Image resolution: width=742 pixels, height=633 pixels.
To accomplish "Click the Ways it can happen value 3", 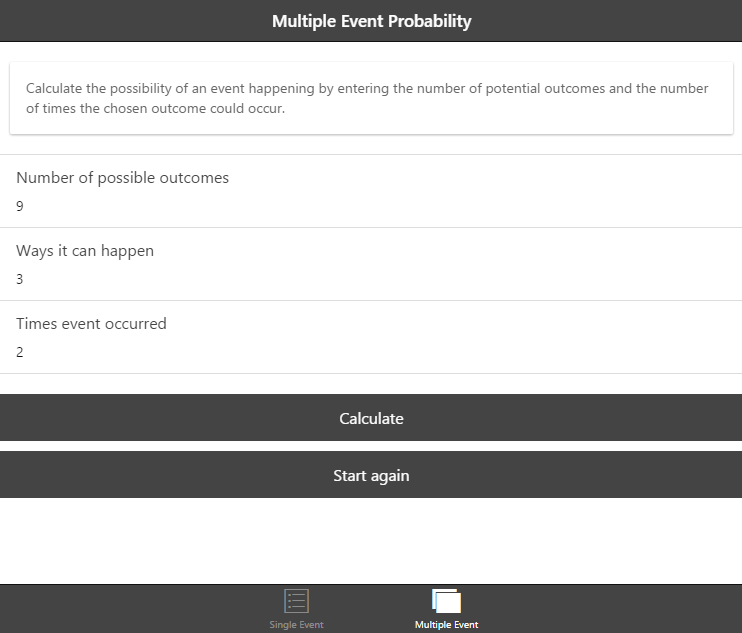I will [20, 280].
